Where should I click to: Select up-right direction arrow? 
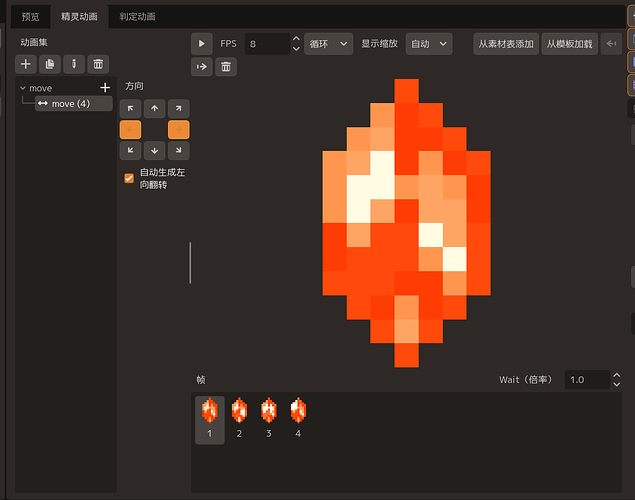[179, 109]
